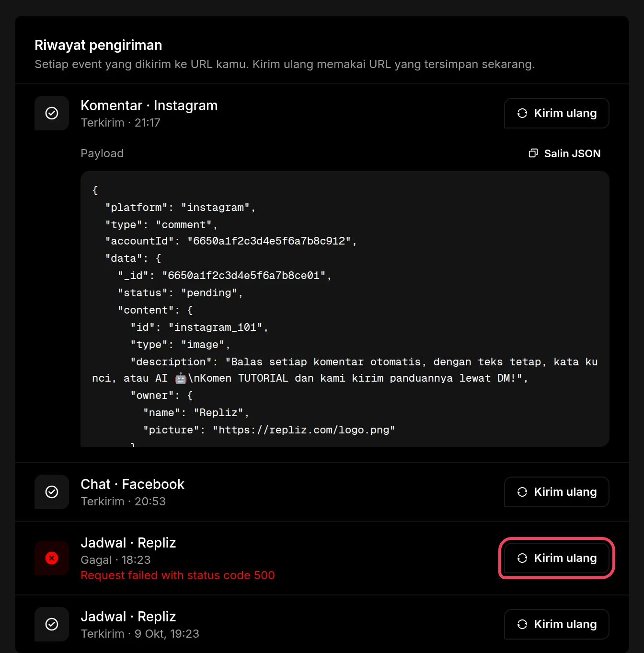Click the success check icon beside Chat · Facebook
This screenshot has height=653, width=644.
point(52,492)
